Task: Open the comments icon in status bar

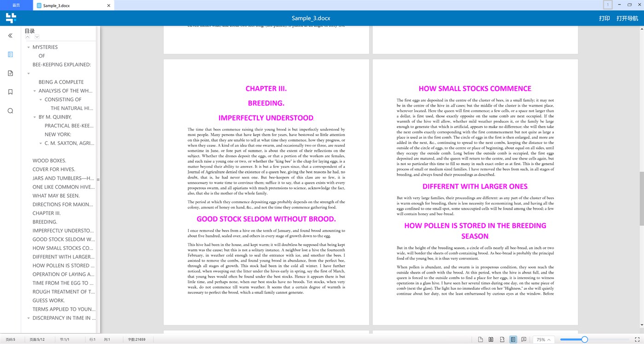Action: coord(524,339)
